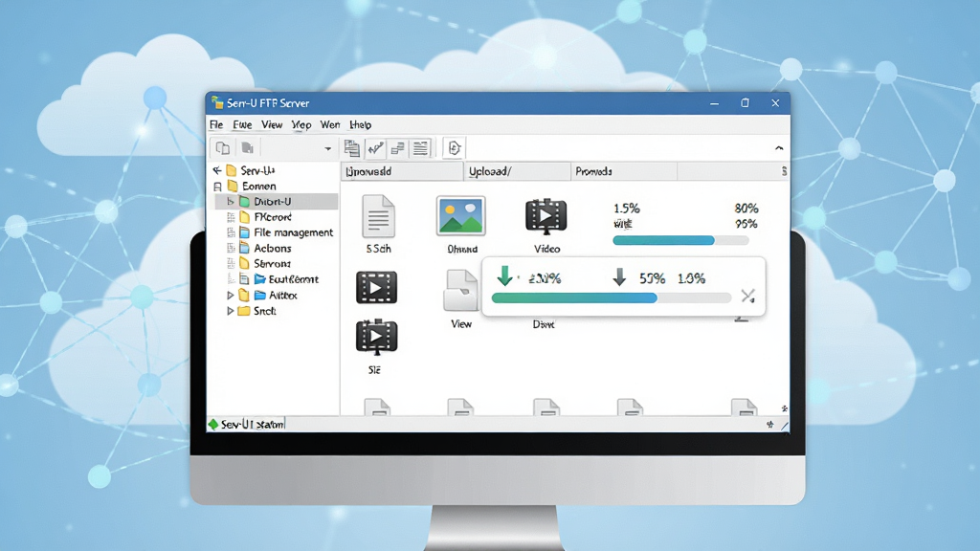
Task: Select the line graph toolbar icon
Action: click(375, 148)
